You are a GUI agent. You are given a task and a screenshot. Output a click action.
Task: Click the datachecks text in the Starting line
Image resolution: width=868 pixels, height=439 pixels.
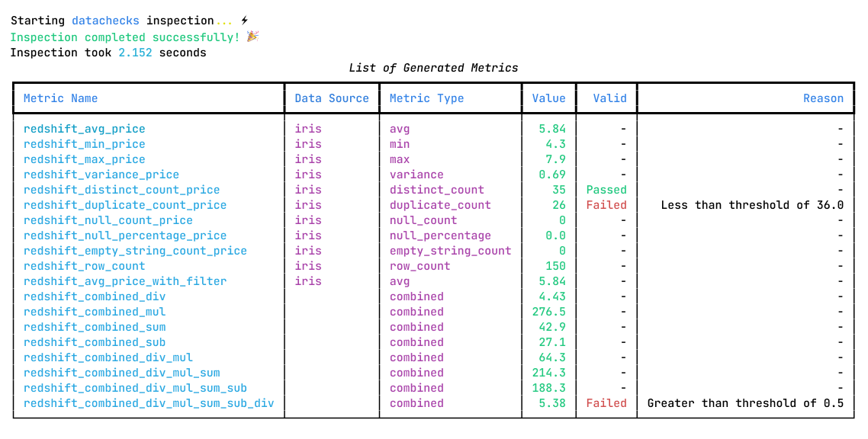[105, 20]
